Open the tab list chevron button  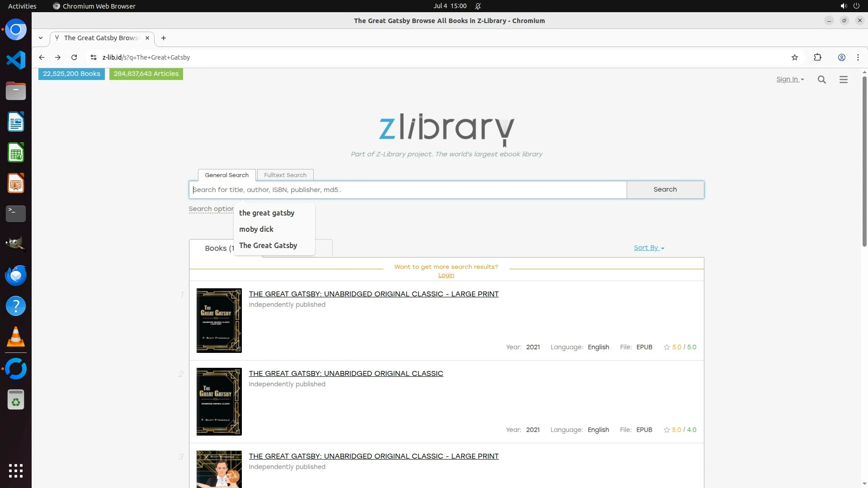tap(41, 38)
